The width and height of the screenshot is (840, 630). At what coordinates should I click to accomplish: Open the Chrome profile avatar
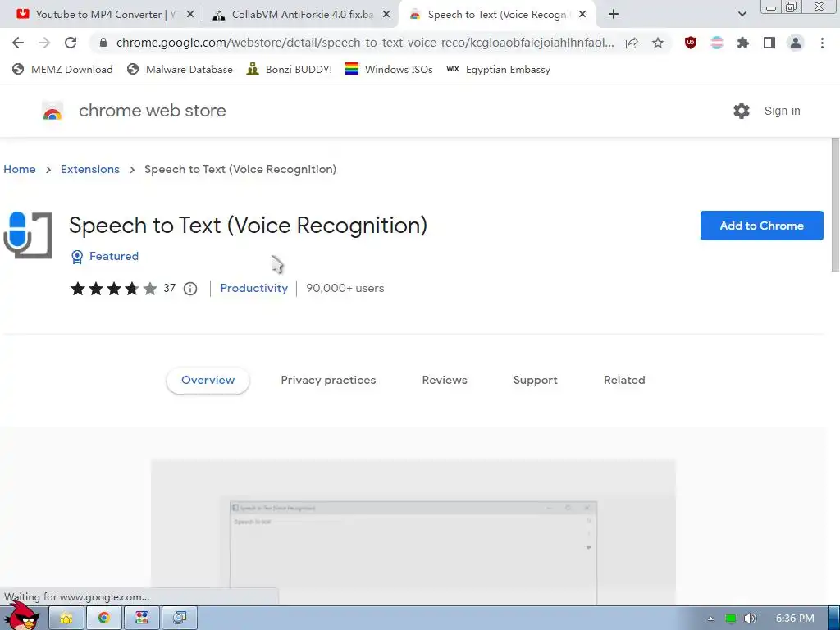(796, 43)
